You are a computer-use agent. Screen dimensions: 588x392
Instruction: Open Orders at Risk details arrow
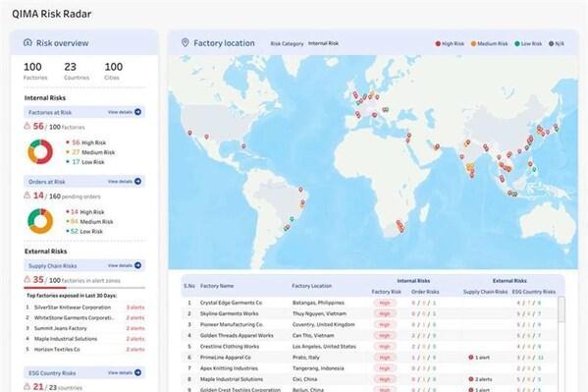pyautogui.click(x=137, y=182)
